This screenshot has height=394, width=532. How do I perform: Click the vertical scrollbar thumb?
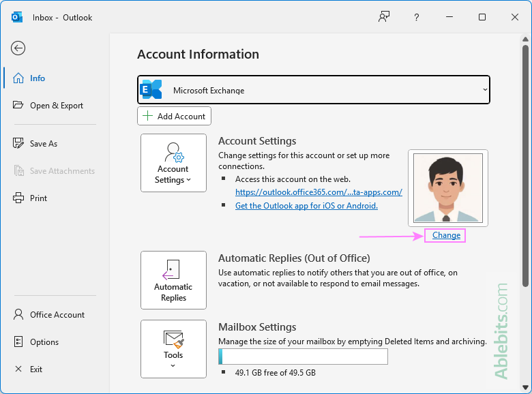(x=526, y=166)
